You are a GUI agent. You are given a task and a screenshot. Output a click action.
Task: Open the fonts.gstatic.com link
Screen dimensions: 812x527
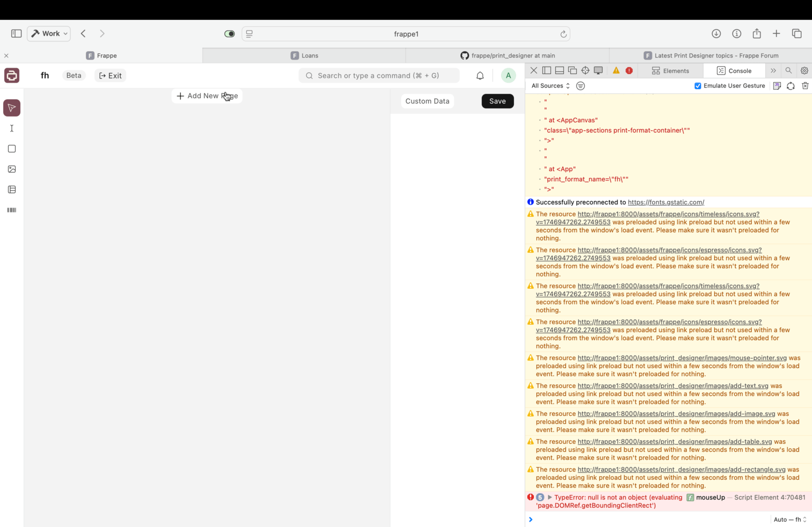[666, 202]
